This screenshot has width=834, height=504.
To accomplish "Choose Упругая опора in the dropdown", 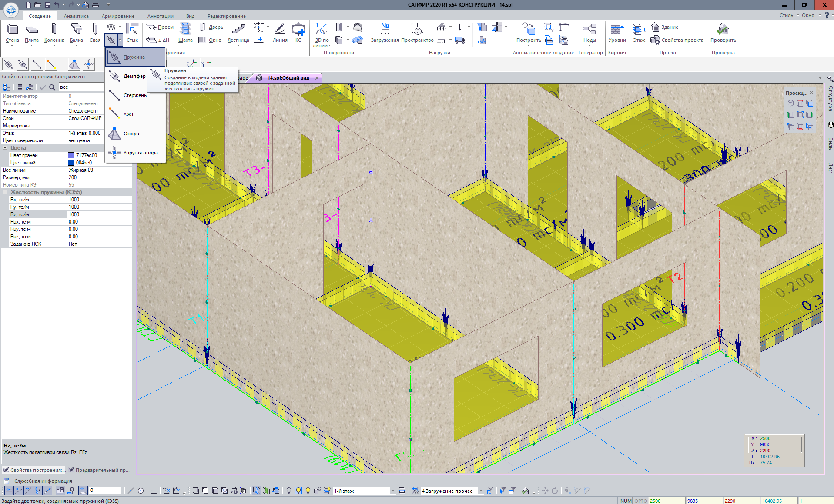I will [x=140, y=153].
